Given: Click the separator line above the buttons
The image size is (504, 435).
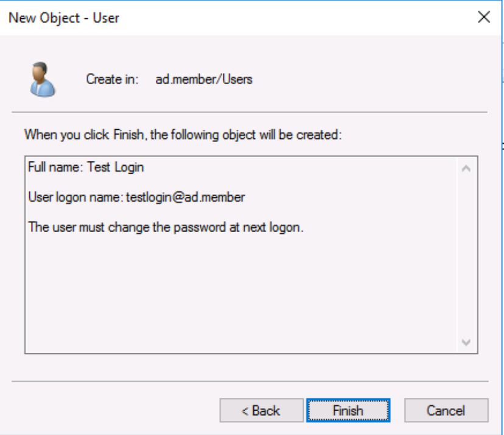Looking at the screenshot, I should 250,382.
